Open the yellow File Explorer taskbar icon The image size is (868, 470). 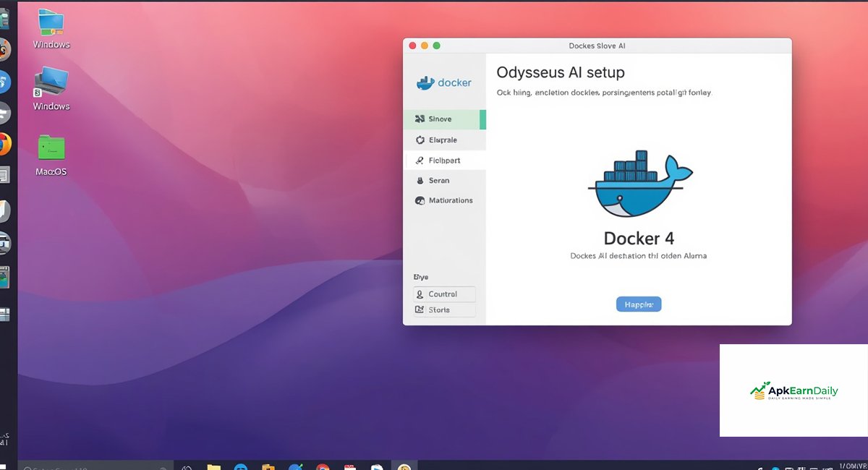pos(213,469)
